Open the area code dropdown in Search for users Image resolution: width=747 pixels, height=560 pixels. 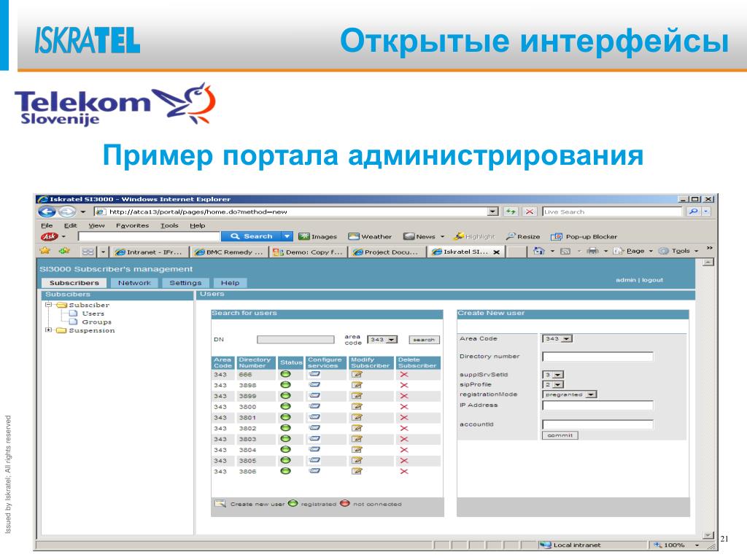392,340
